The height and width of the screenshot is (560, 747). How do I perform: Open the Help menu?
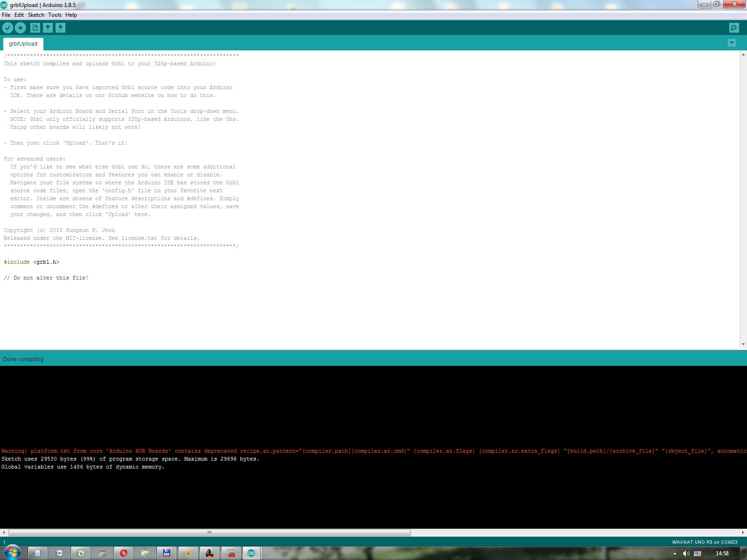tap(71, 15)
